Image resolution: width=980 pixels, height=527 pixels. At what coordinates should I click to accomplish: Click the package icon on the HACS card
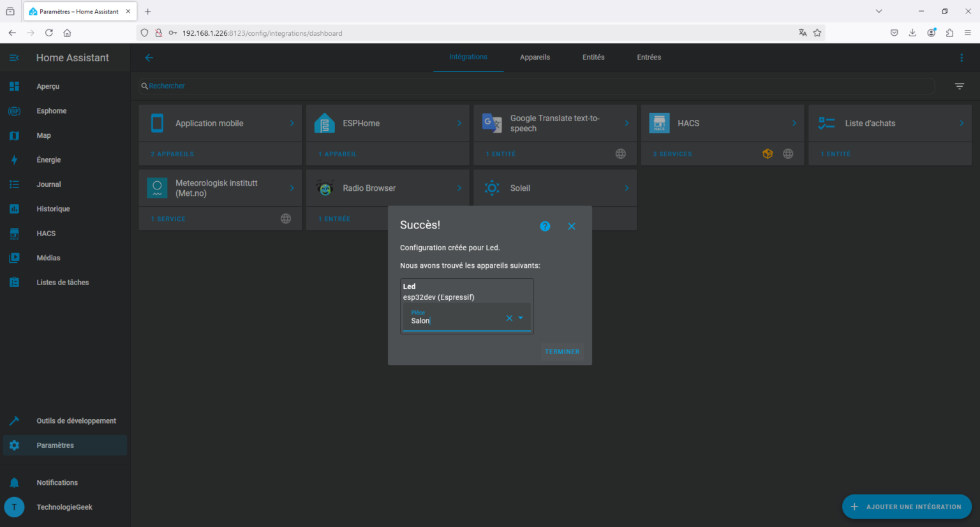(768, 153)
